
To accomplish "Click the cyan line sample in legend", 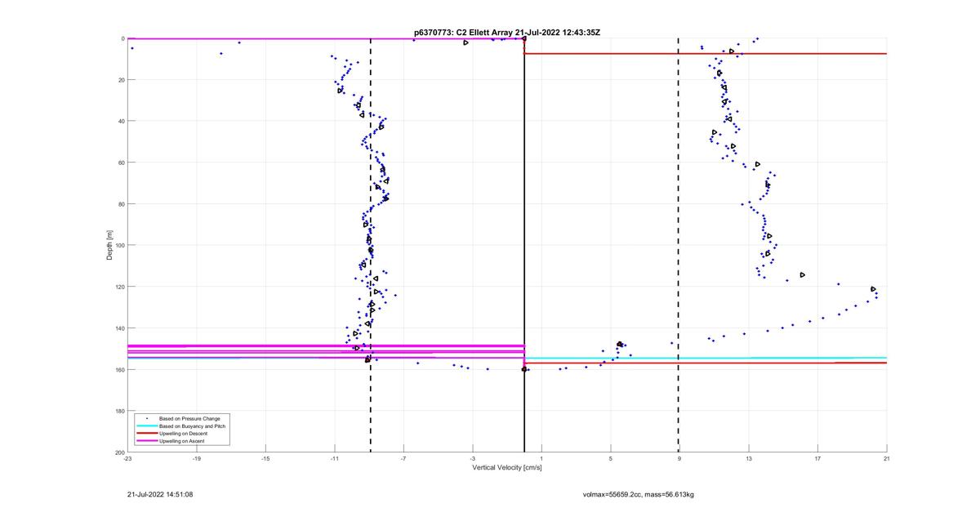I will pyautogui.click(x=146, y=426).
